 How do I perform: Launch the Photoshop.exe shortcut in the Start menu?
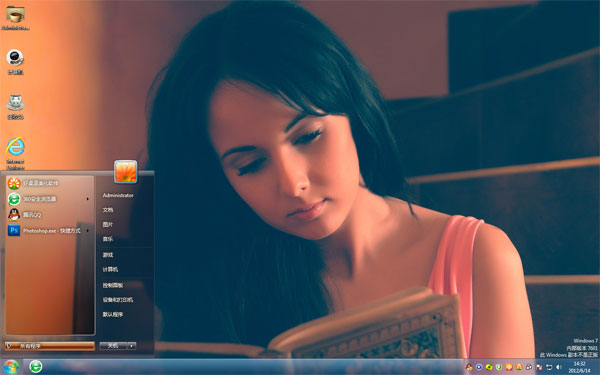(50, 230)
